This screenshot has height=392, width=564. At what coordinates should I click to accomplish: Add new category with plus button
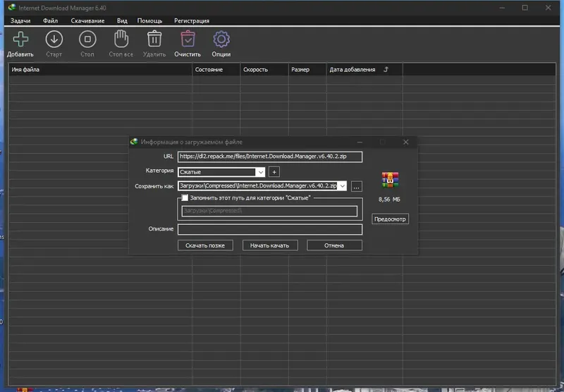(x=274, y=172)
